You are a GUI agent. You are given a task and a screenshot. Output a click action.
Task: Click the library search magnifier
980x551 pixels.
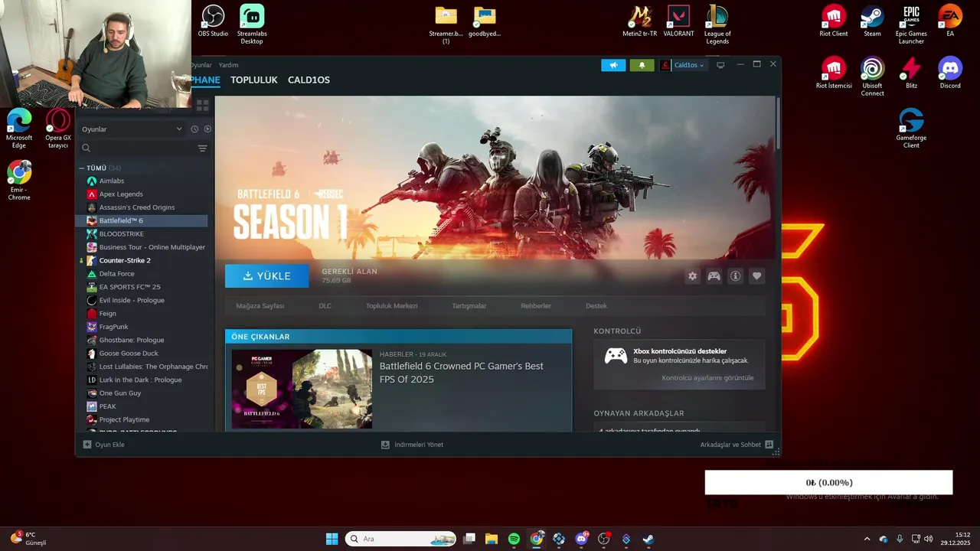click(86, 148)
